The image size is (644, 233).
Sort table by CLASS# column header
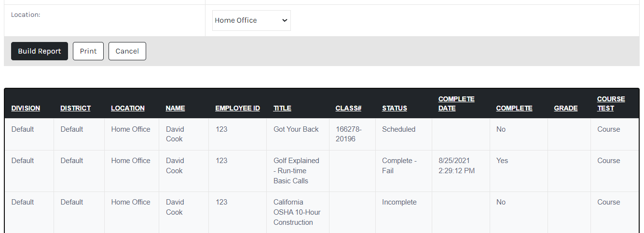click(348, 108)
